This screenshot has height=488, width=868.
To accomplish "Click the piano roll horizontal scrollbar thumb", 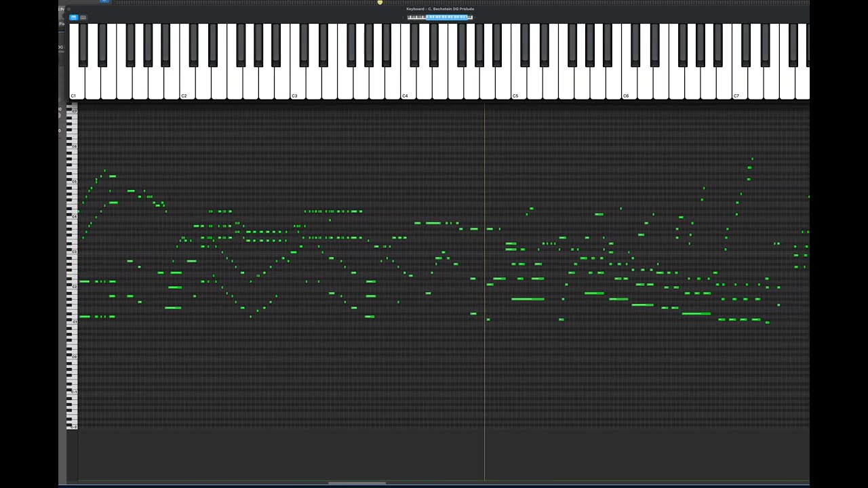I will 357,483.
